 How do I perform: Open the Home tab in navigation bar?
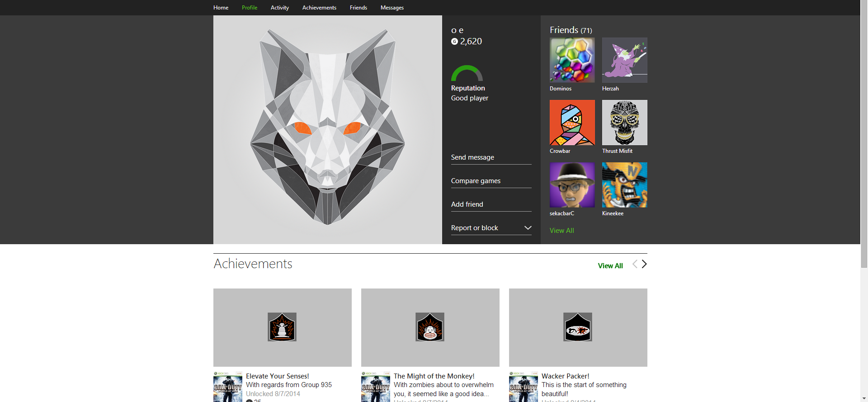(221, 8)
